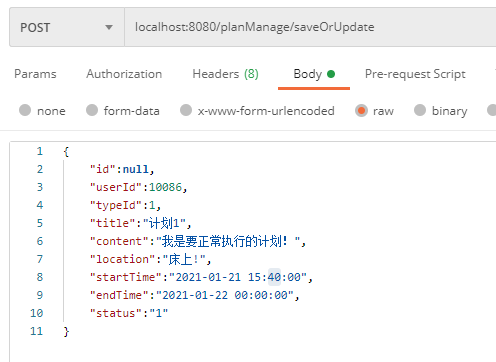Click the startTime value 2021-01-21 15:40:00
Viewport: 496px width, 362px height.
coord(238,277)
